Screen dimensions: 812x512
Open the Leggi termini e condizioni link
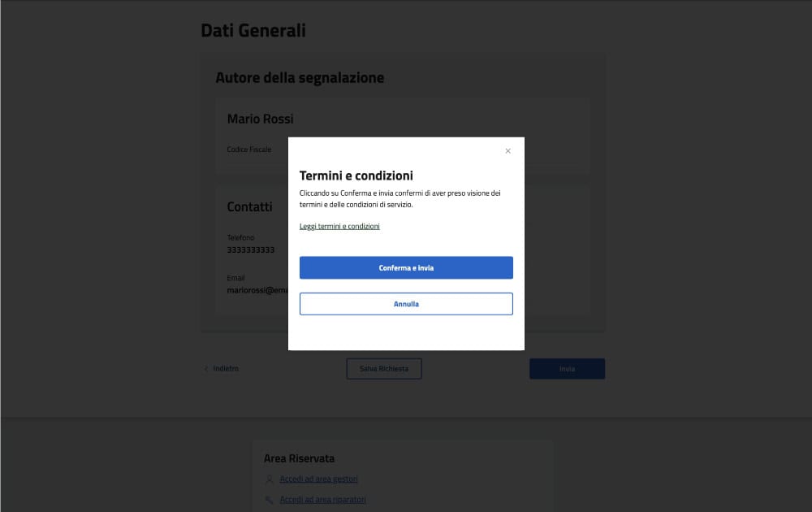pyautogui.click(x=339, y=226)
